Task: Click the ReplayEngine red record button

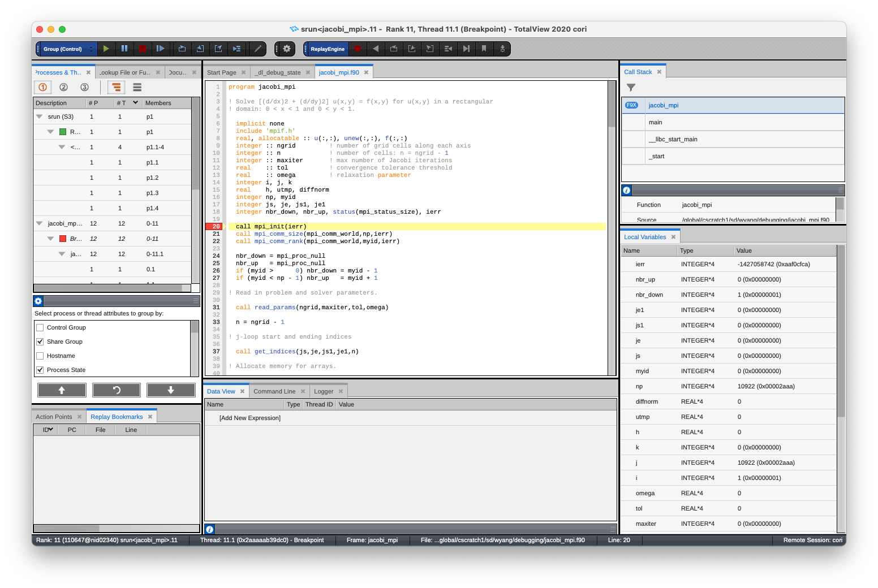Action: pyautogui.click(x=358, y=49)
